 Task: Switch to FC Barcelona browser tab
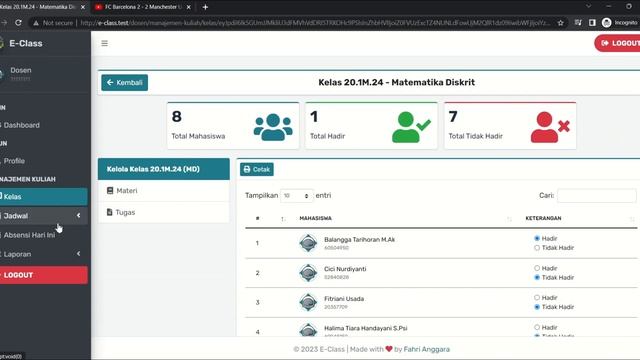click(x=142, y=7)
